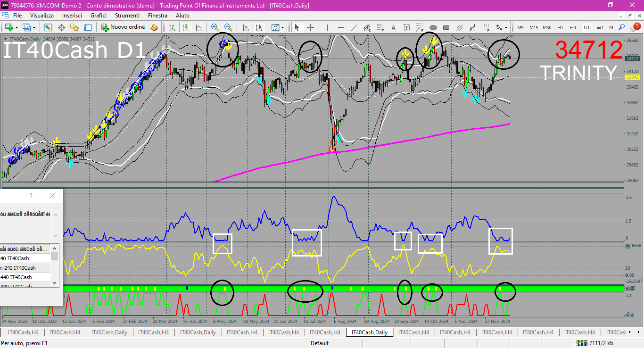The height and width of the screenshot is (348, 644).
Task: Open the Grafici menu
Action: 99,15
